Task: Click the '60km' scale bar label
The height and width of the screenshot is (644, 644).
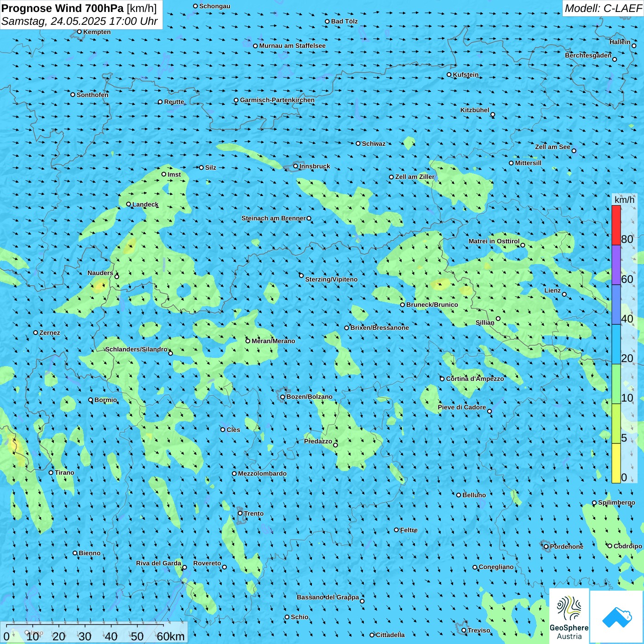Action: (x=171, y=636)
